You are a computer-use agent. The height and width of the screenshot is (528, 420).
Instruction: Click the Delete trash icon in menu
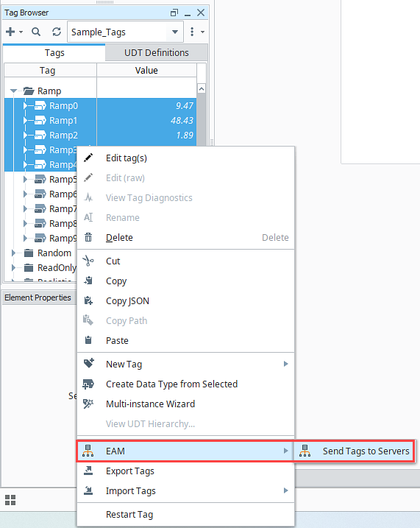tap(88, 237)
